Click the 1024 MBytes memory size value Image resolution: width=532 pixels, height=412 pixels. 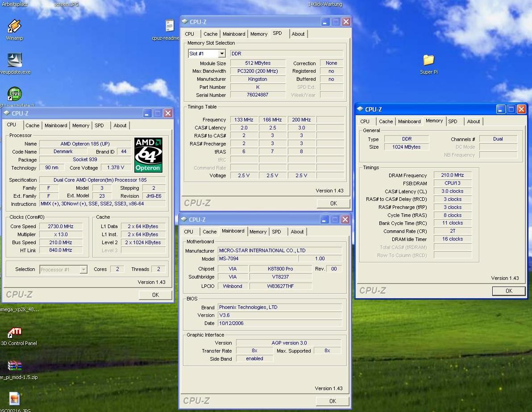pyautogui.click(x=407, y=147)
